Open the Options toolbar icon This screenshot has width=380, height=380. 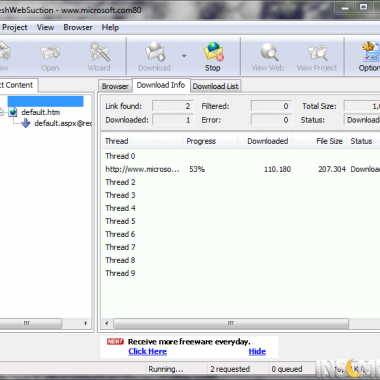(x=369, y=57)
